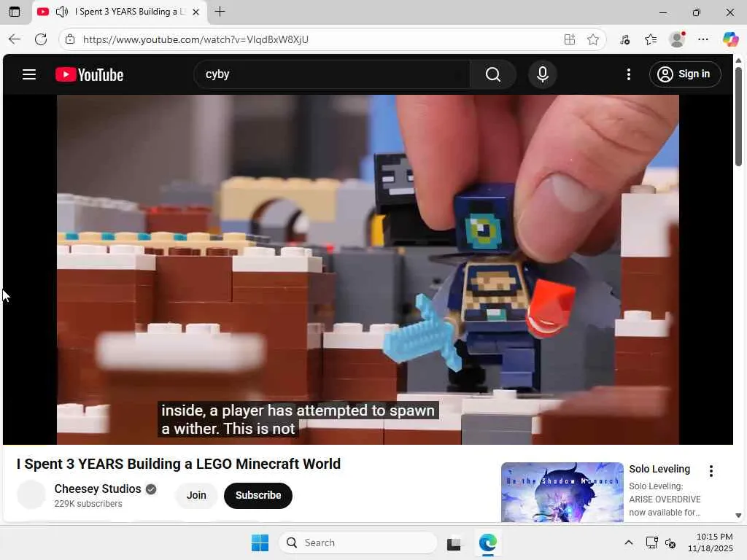Open the Solo Leveling ad options menu
Screen dimensions: 747x560
[x=711, y=471]
